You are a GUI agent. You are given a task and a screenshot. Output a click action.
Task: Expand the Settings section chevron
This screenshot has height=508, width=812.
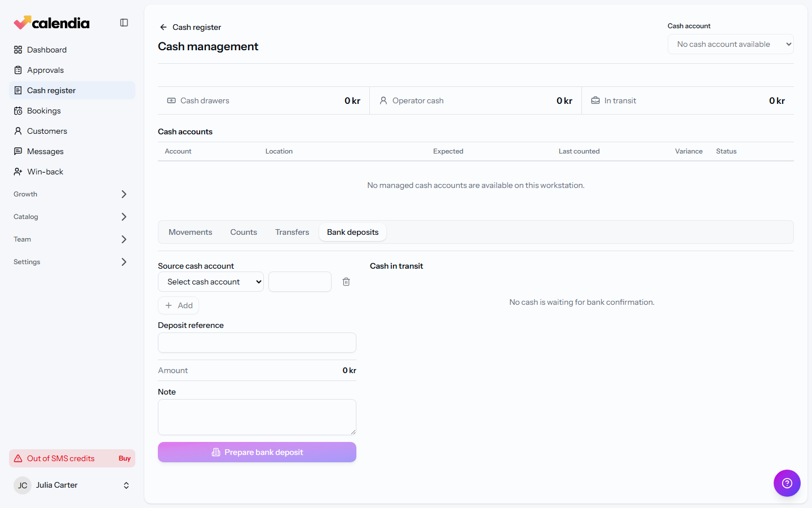coord(124,262)
